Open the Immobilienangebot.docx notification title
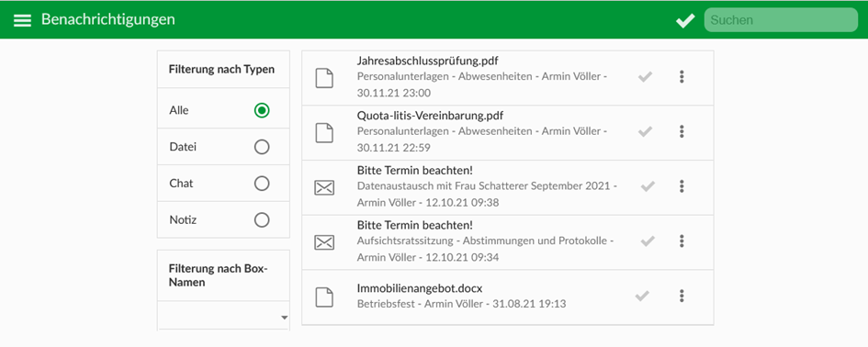Image resolution: width=868 pixels, height=347 pixels. click(420, 289)
